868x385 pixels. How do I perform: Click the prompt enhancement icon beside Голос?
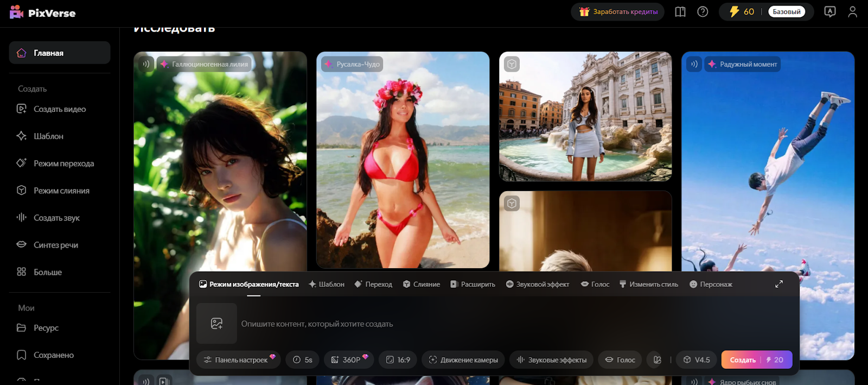(x=657, y=359)
